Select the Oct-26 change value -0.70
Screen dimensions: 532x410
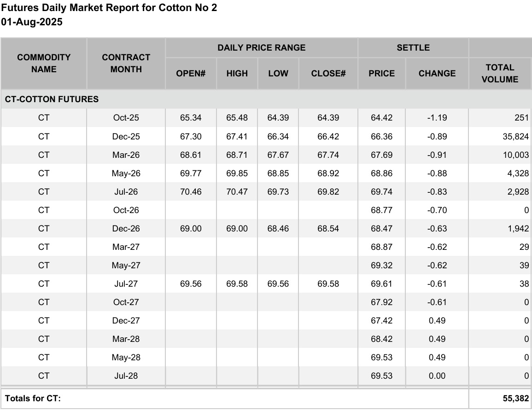437,210
